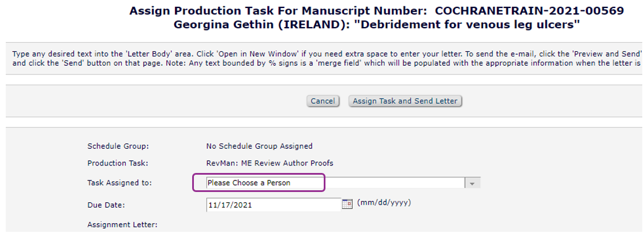
Task: Click the 'Production Task:' label
Action: point(118,163)
